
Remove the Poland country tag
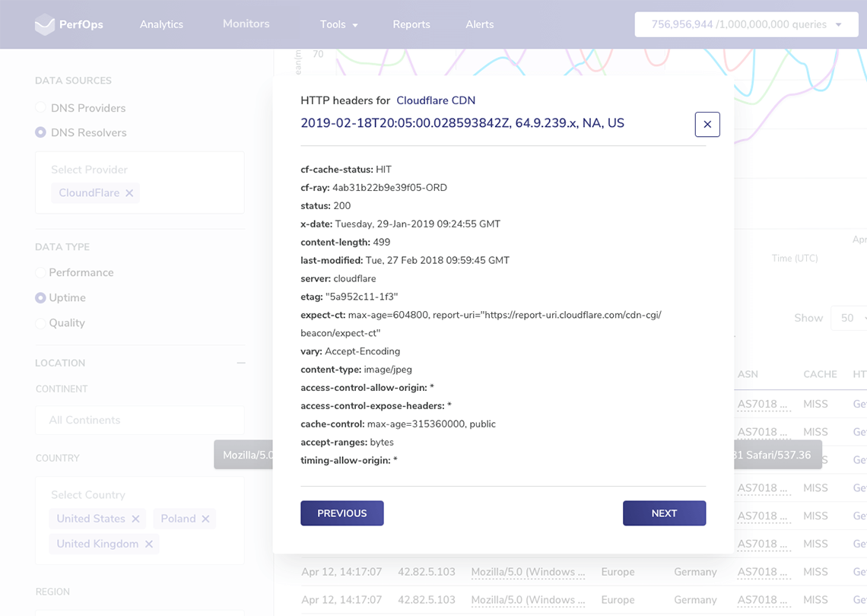[x=205, y=519]
